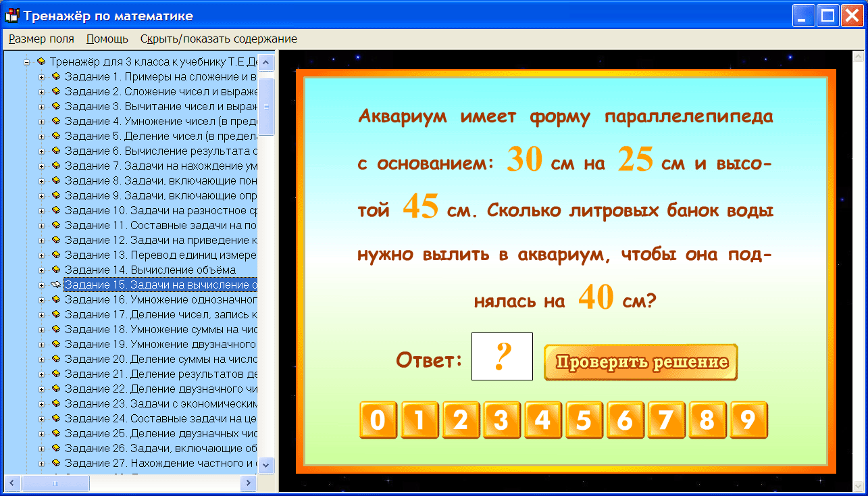Click the down arrow on the tree scrollbar

coord(267,466)
